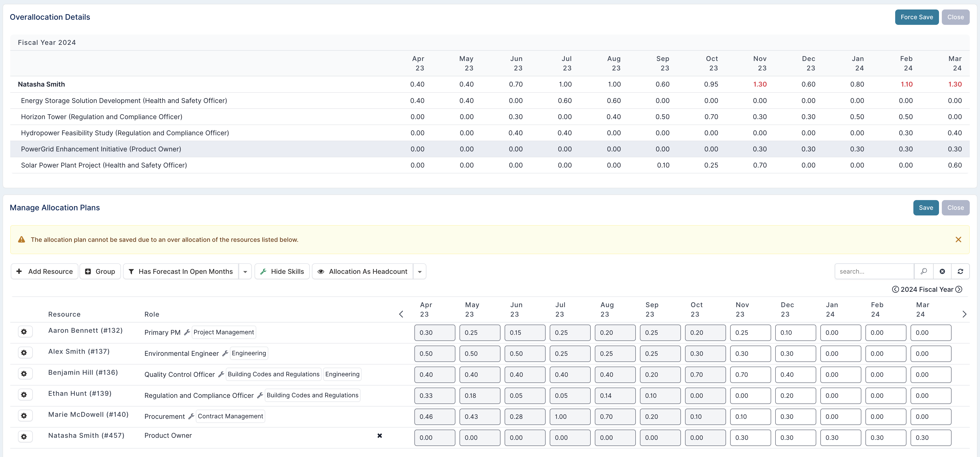Go to the next fiscal year
Image resolution: width=980 pixels, height=457 pixels.
(x=959, y=289)
